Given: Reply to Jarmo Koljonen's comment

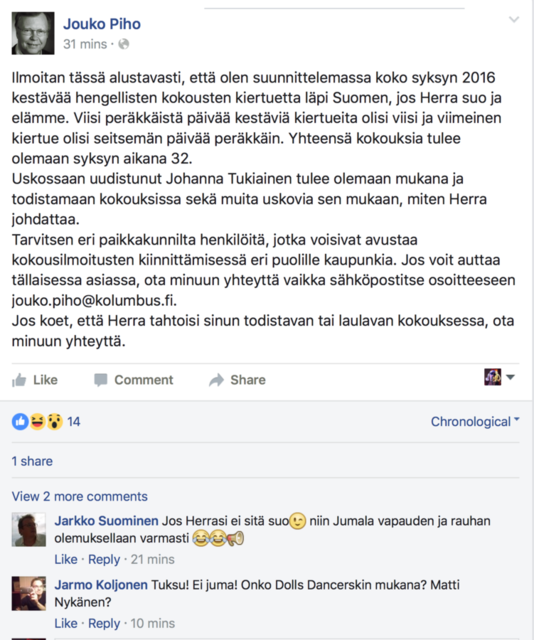Looking at the screenshot, I should (x=104, y=623).
